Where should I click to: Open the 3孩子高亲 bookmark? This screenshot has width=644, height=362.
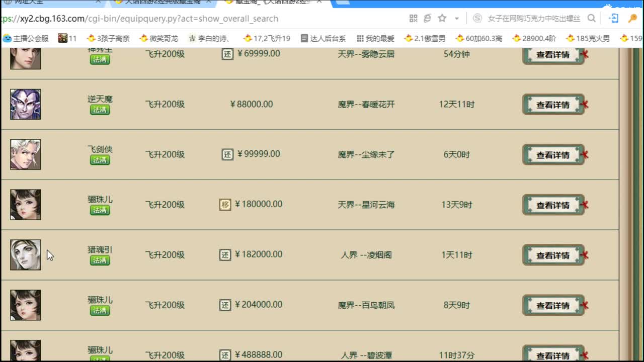click(x=108, y=38)
